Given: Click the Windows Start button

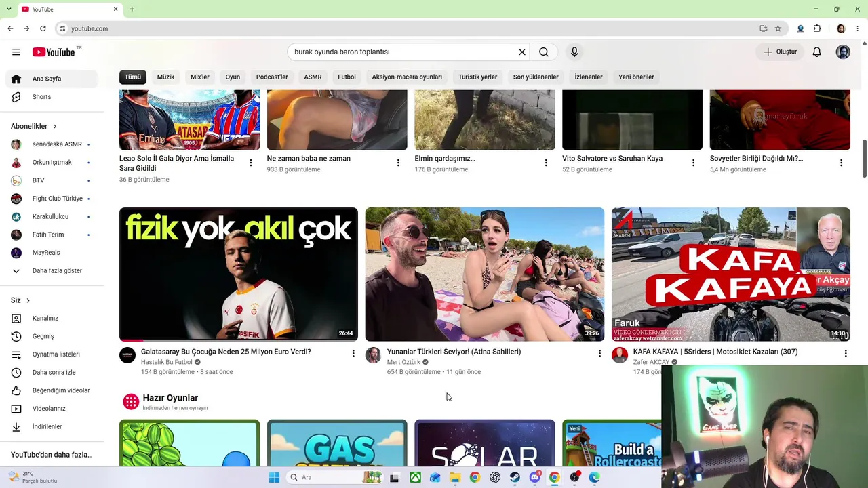Looking at the screenshot, I should (x=274, y=477).
